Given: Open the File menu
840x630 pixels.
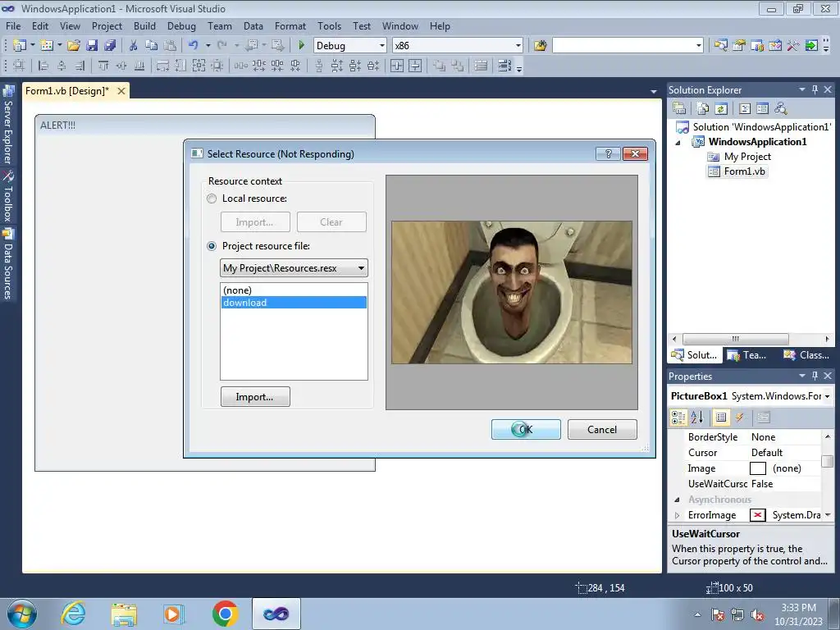Looking at the screenshot, I should (x=13, y=25).
